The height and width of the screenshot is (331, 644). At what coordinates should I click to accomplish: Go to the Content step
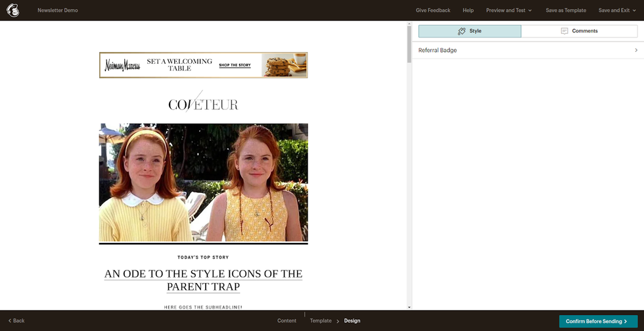coord(287,320)
